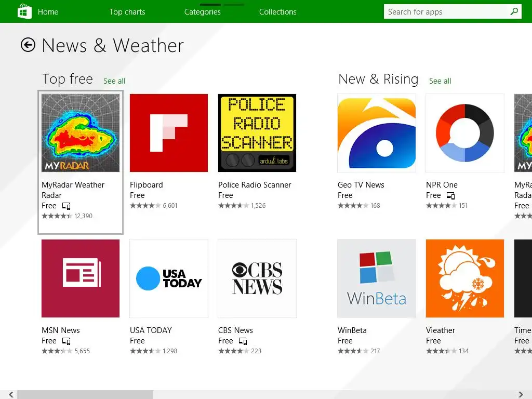Open the Geo TV News icon
532x399 pixels.
377,133
